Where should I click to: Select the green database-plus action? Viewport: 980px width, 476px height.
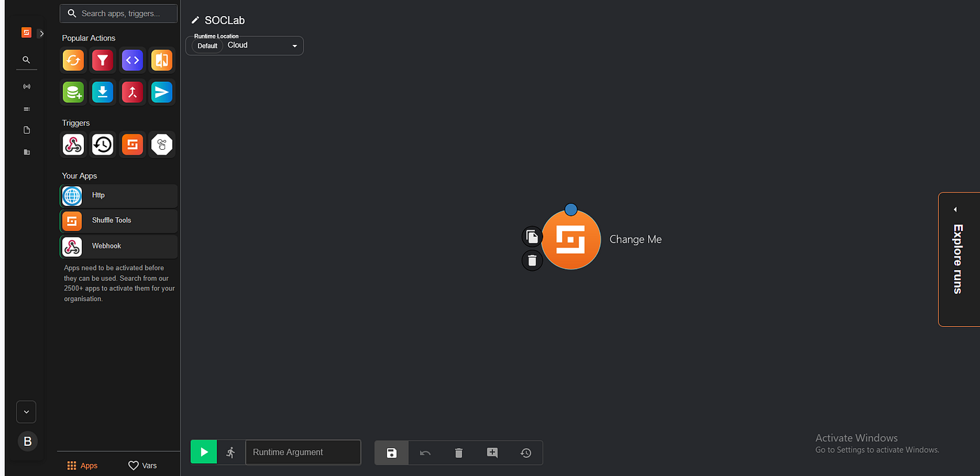point(73,92)
